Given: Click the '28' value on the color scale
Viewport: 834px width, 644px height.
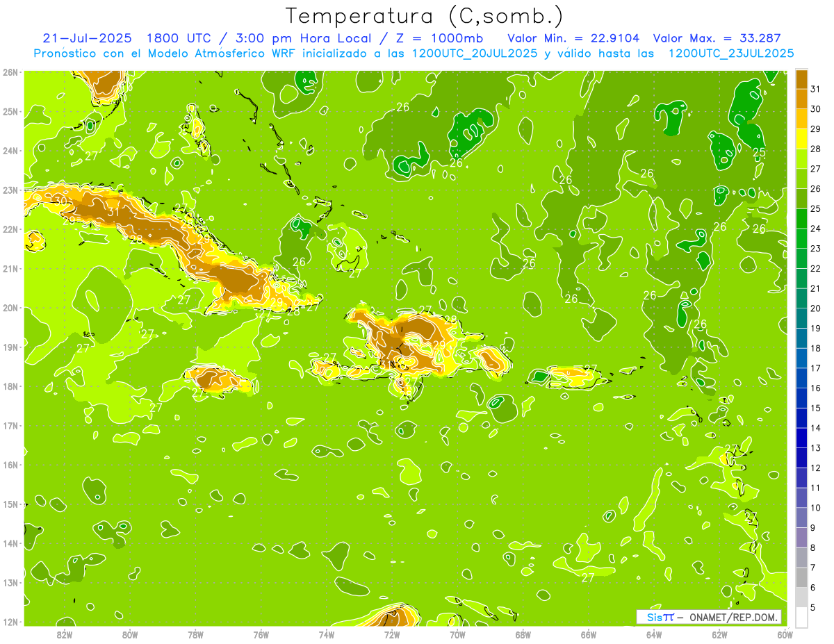Looking at the screenshot, I should [815, 149].
